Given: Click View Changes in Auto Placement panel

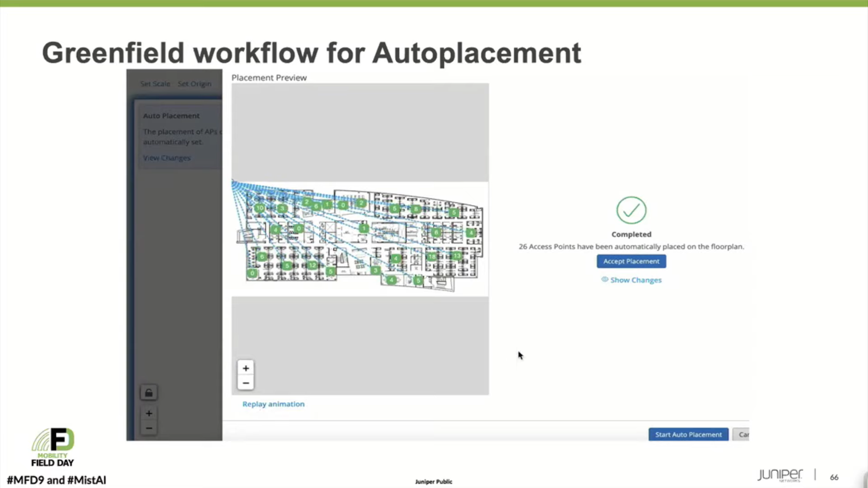Looking at the screenshot, I should tap(166, 158).
